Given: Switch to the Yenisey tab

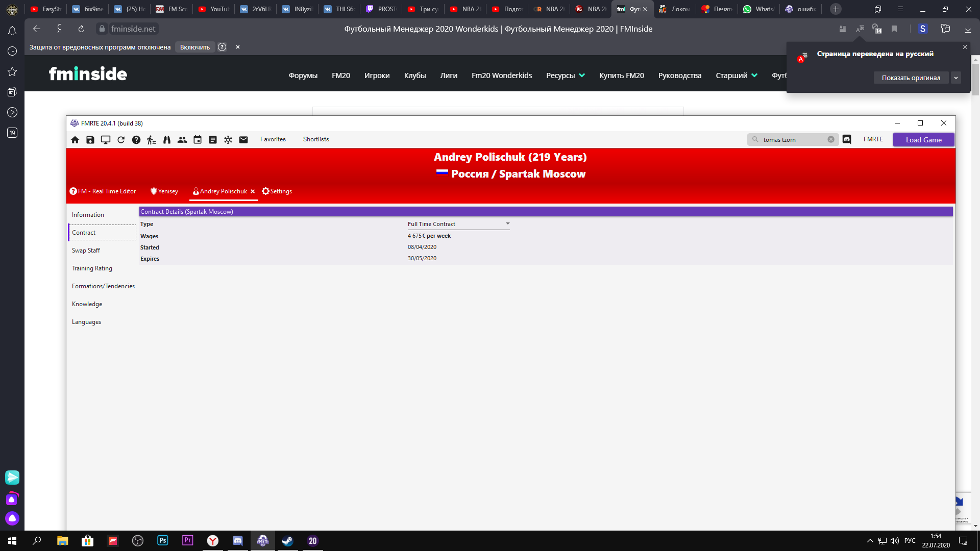Looking at the screenshot, I should (164, 191).
